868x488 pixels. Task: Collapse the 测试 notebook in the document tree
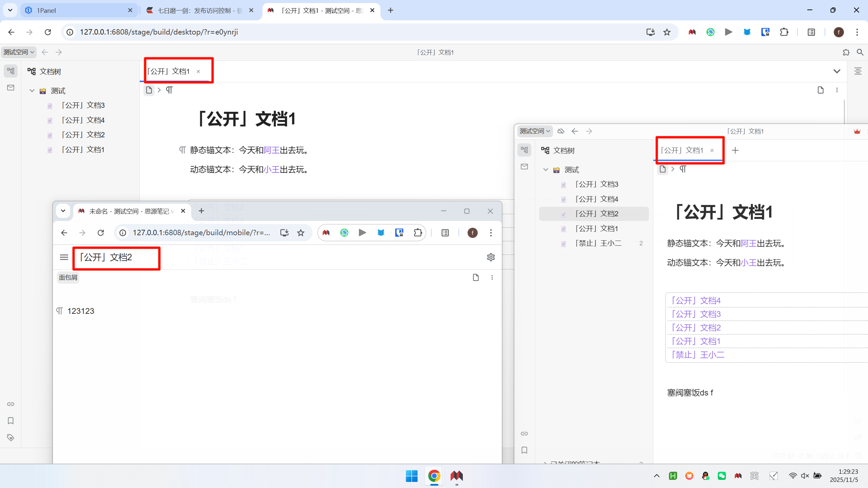[x=32, y=90]
